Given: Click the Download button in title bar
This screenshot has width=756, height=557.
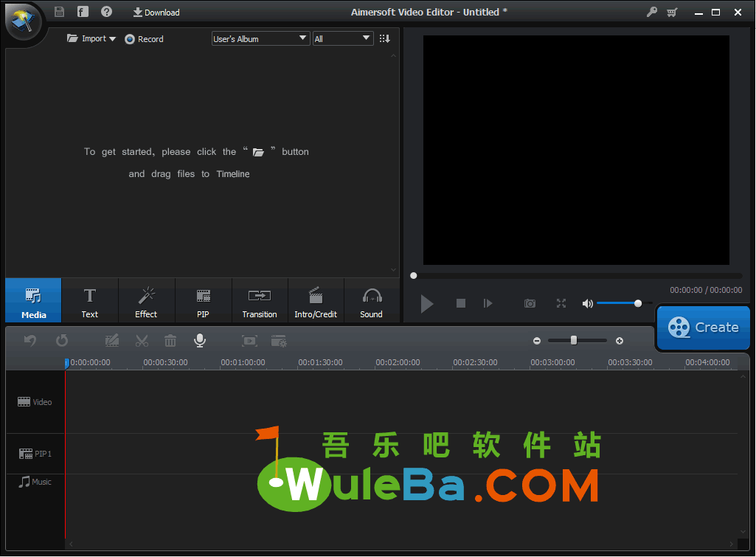Looking at the screenshot, I should click(x=156, y=13).
